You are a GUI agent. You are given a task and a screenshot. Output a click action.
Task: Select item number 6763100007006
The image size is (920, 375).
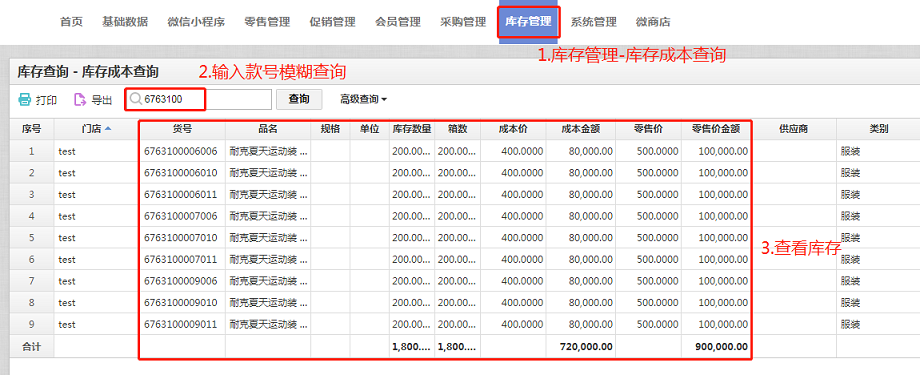tap(181, 216)
